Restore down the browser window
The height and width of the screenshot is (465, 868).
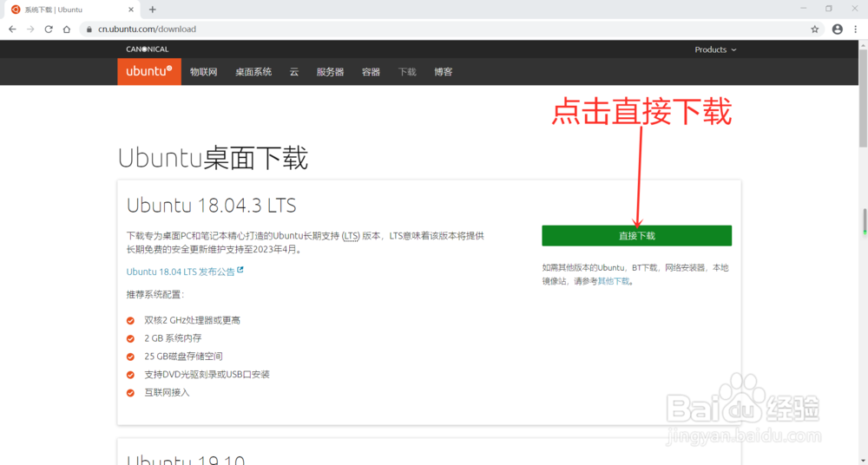click(x=829, y=9)
